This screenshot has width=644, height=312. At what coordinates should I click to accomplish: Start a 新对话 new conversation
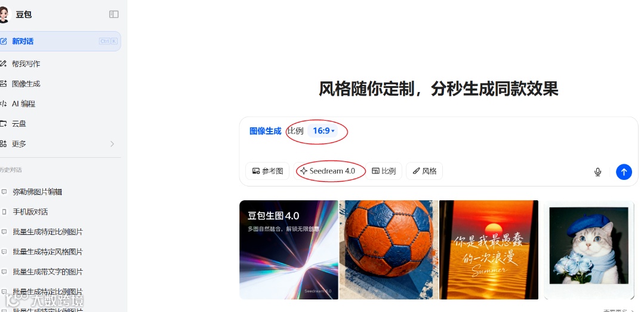tap(60, 41)
